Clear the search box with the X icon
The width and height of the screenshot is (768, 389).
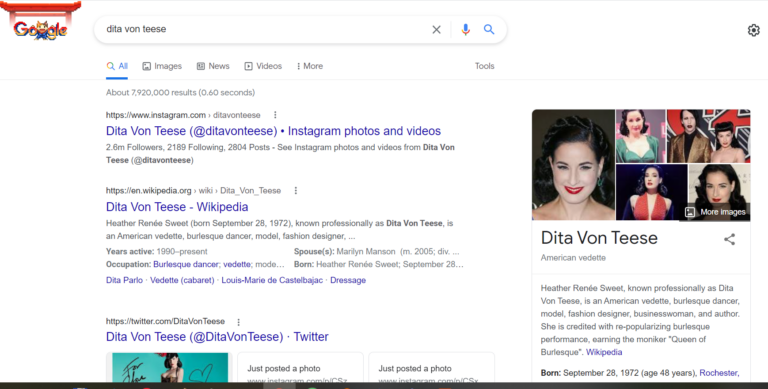click(436, 30)
